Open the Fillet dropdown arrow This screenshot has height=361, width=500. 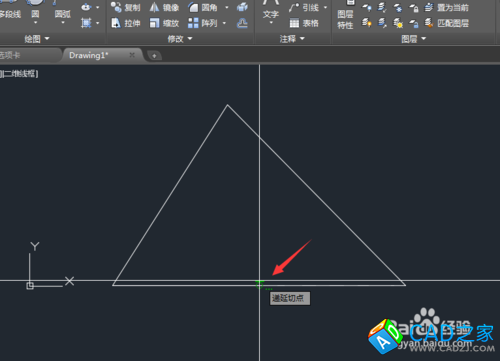click(227, 7)
